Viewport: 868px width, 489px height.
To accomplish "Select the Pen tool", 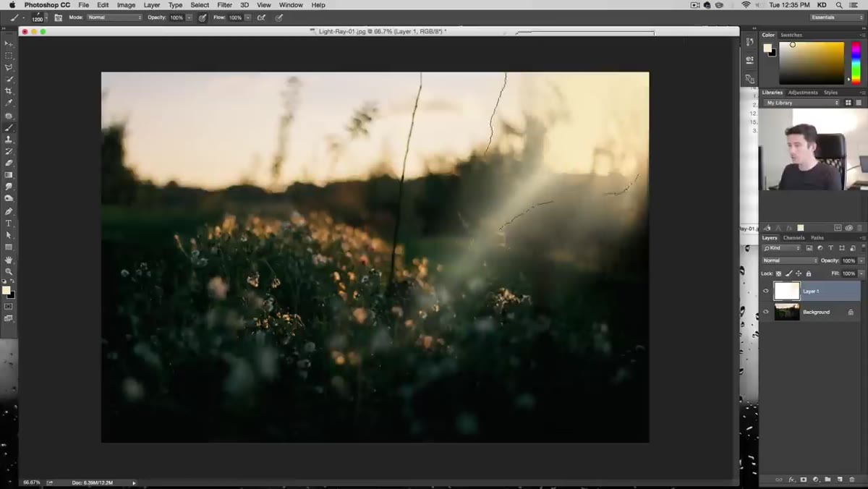I will pos(9,211).
